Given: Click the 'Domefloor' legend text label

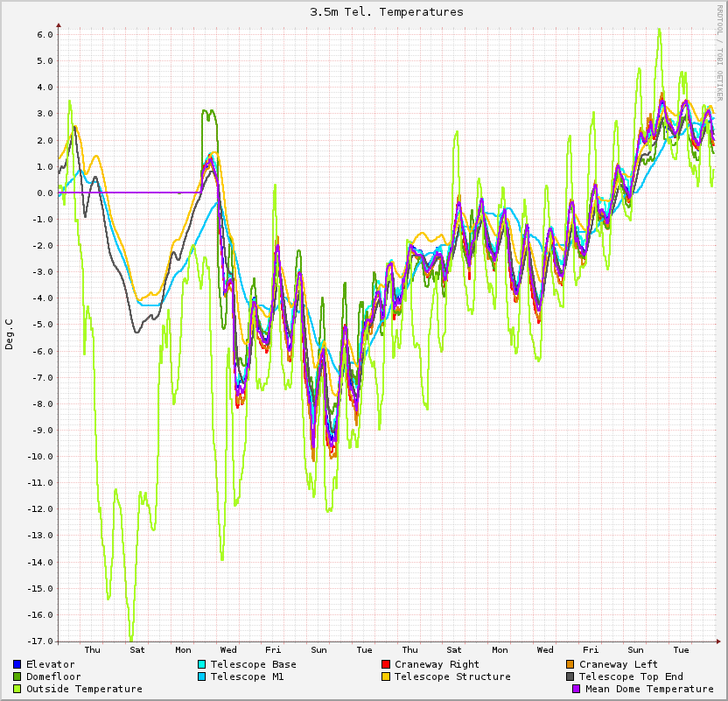Looking at the screenshot, I should (x=53, y=677).
